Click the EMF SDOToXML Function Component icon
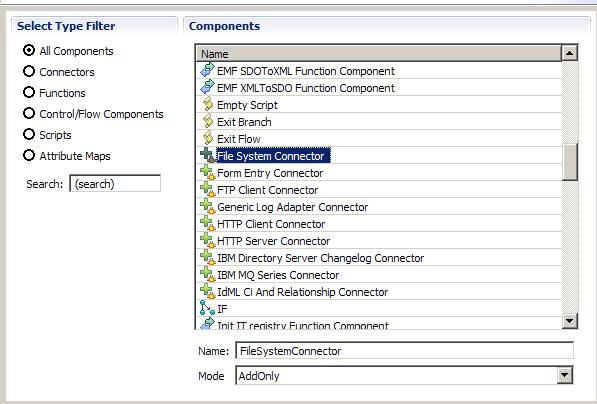597x404 pixels. (208, 70)
